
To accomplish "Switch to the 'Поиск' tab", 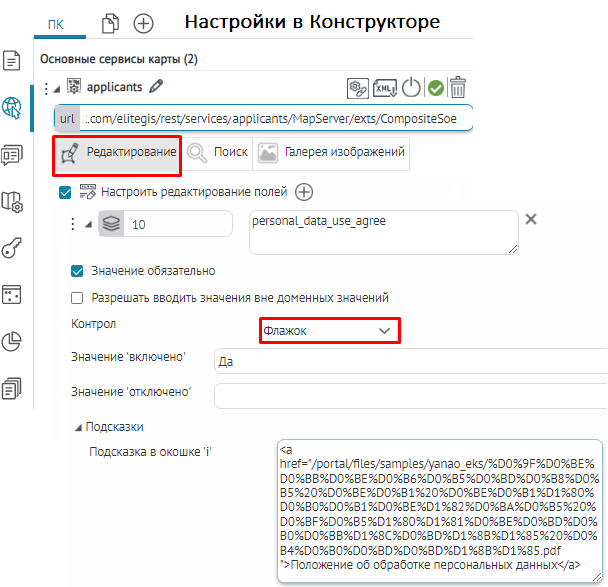I will click(217, 153).
